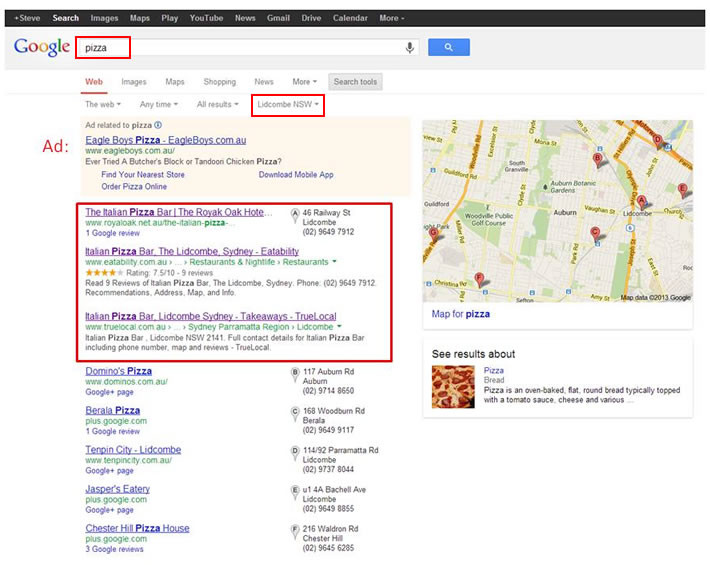Click marker B beside 117 Auburn Rd
710x575 pixels.
coord(295,372)
